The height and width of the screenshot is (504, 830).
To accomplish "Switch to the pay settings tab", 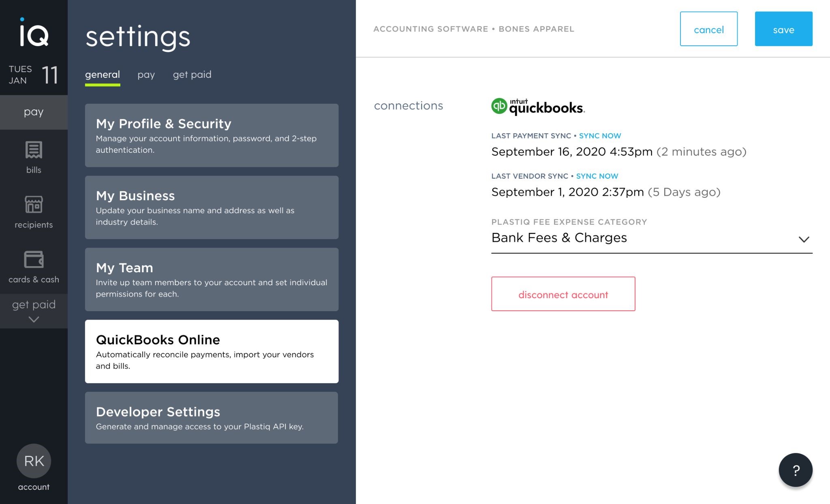I will point(146,75).
